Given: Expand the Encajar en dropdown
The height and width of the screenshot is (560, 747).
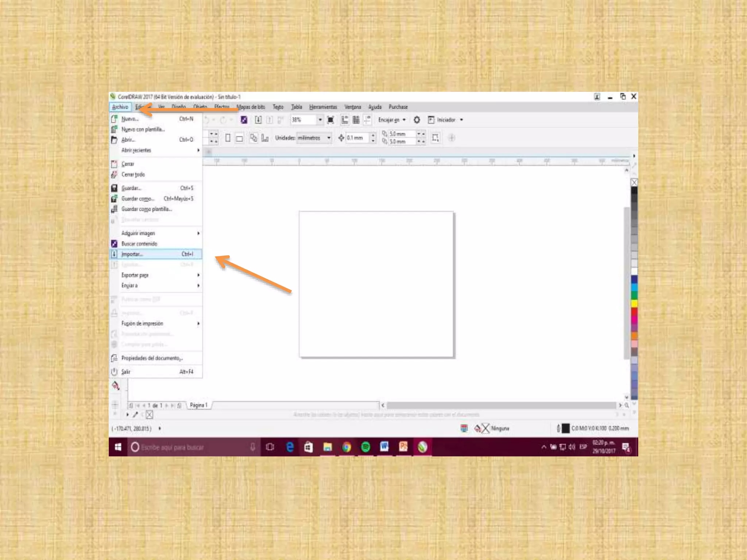Looking at the screenshot, I should tap(404, 120).
